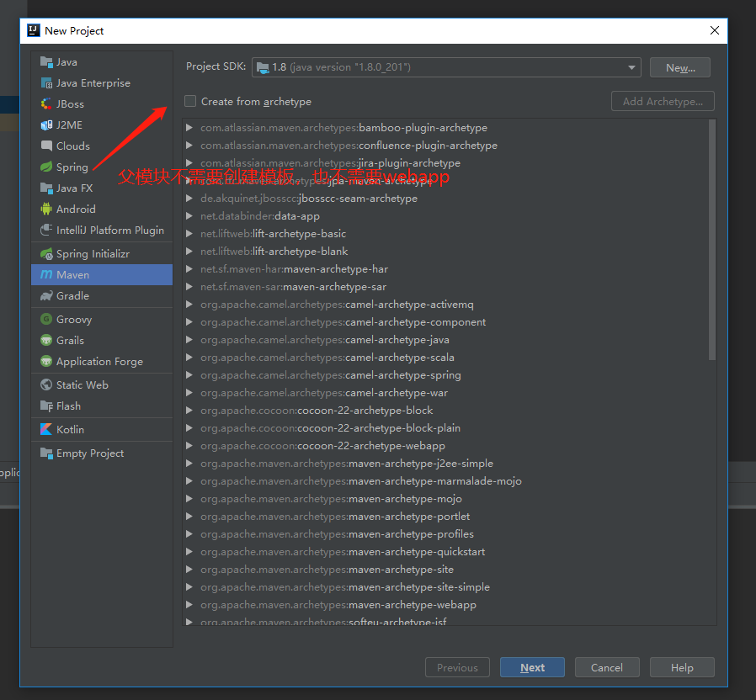
Task: Expand jbosscc-seam-archetype entry
Action: click(x=189, y=199)
